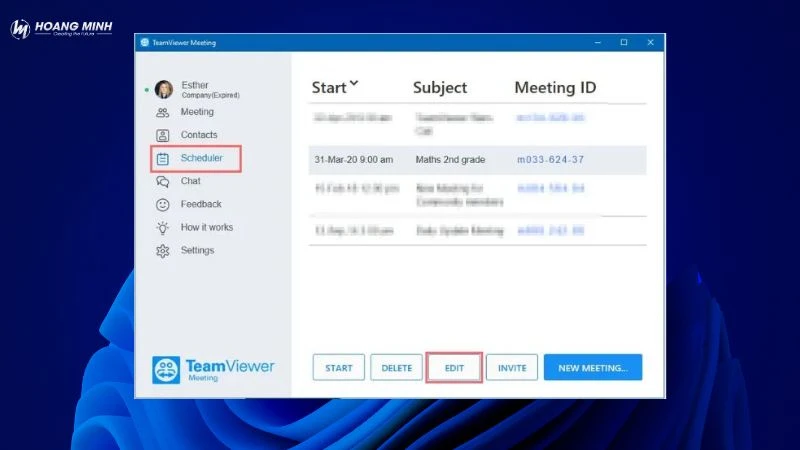This screenshot has width=800, height=450.
Task: Open the Meeting section people icon
Action: pos(162,113)
